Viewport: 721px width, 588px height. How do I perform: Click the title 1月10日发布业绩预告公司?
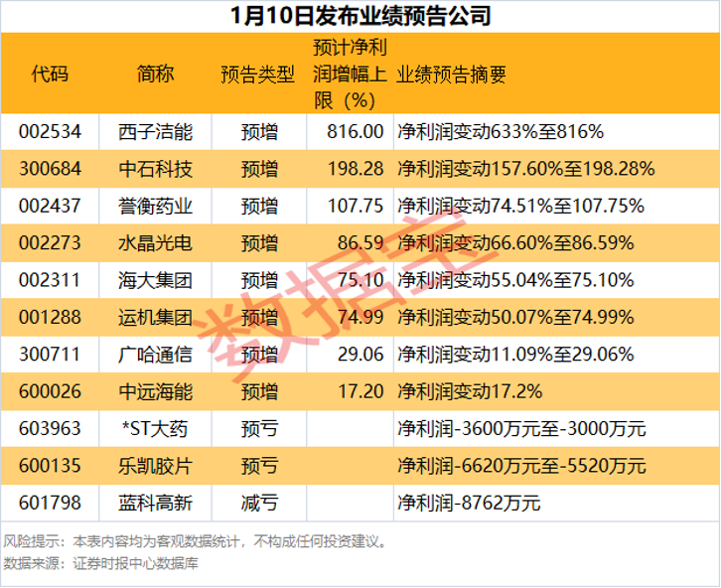(360, 16)
